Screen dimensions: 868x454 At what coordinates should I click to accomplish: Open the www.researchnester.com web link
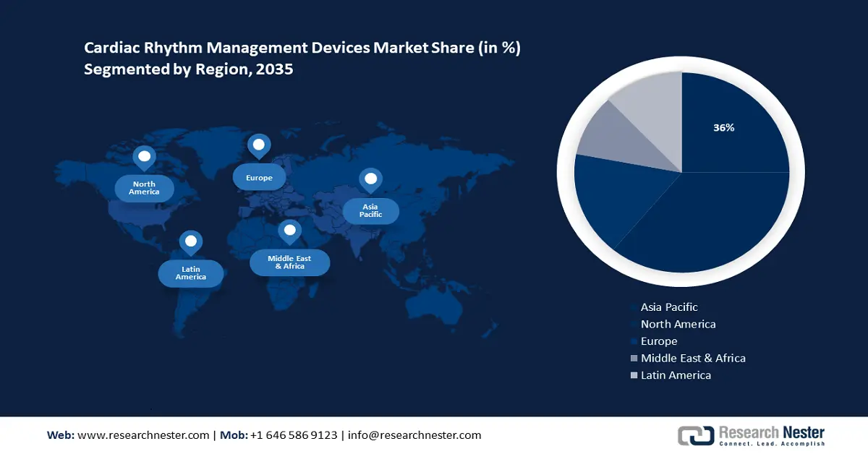coord(143,435)
